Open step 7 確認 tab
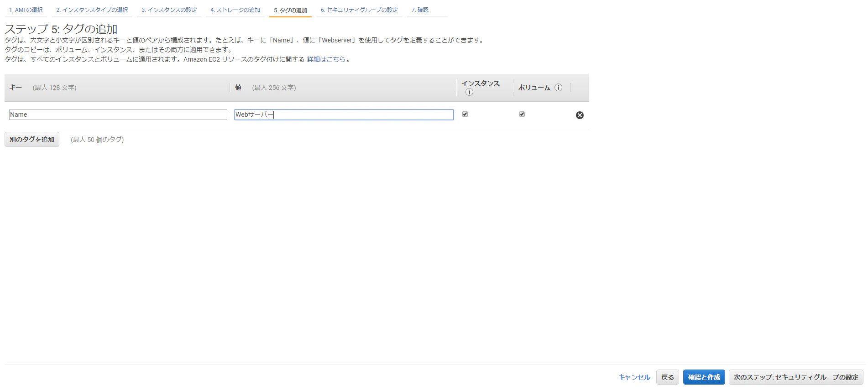This screenshot has width=868, height=391. pyautogui.click(x=420, y=10)
